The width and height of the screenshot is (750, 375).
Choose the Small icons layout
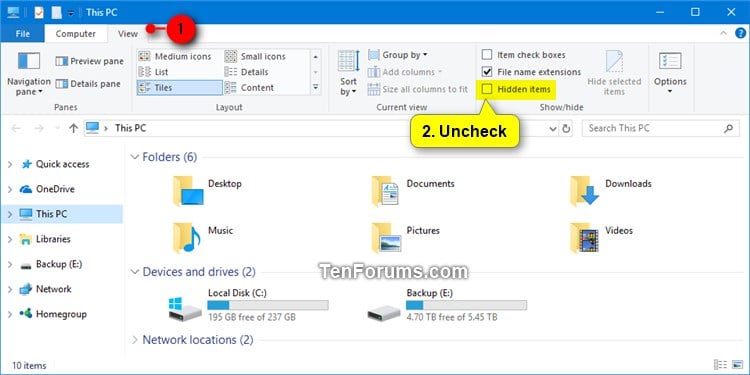[x=255, y=56]
